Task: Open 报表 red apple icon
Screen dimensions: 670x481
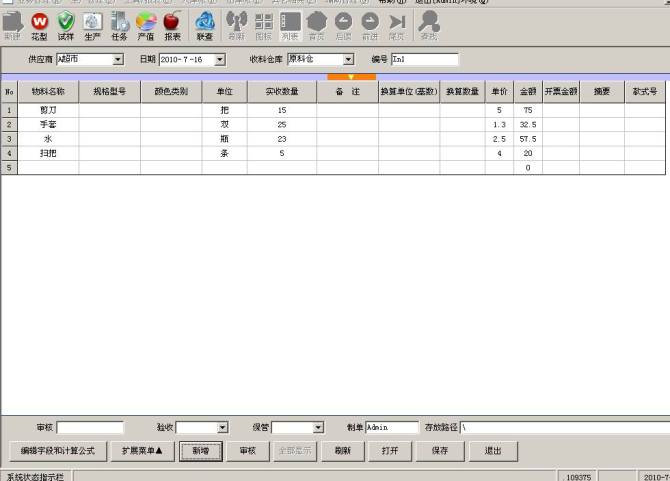Action: point(171,24)
